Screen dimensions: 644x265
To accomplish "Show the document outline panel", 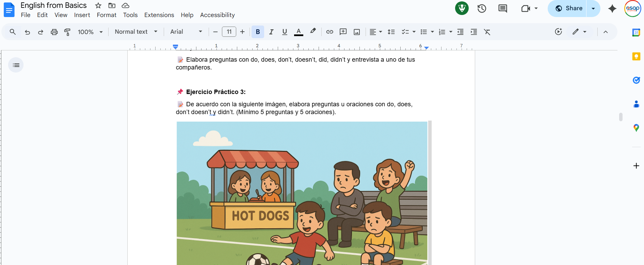I will point(16,65).
